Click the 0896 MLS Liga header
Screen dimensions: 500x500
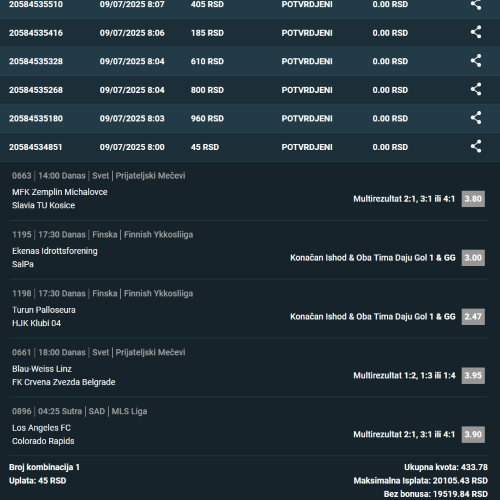[79, 411]
